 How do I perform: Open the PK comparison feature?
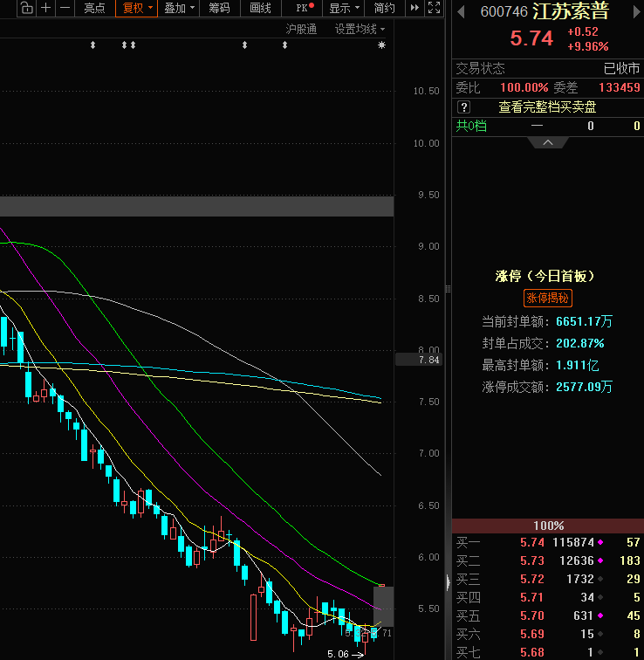(305, 8)
